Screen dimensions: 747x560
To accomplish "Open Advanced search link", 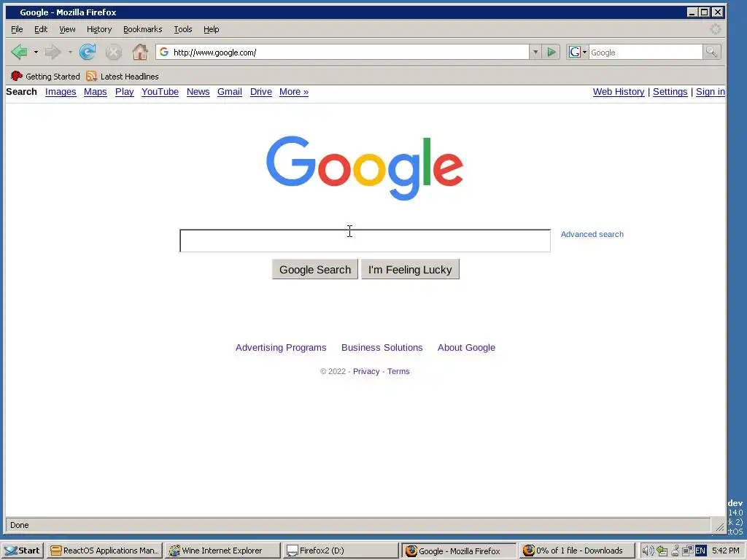I will [592, 234].
